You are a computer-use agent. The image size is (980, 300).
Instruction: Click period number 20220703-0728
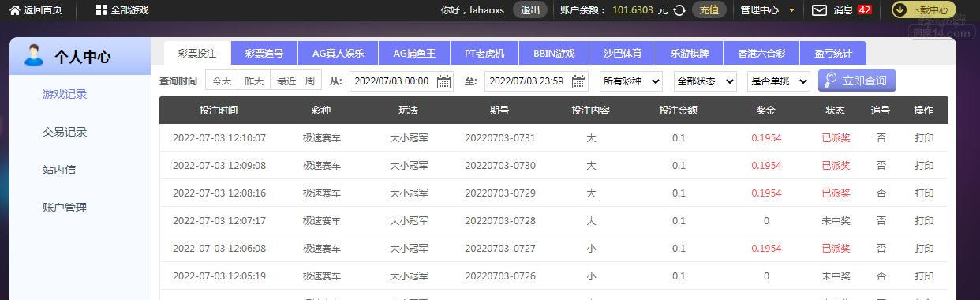click(500, 221)
